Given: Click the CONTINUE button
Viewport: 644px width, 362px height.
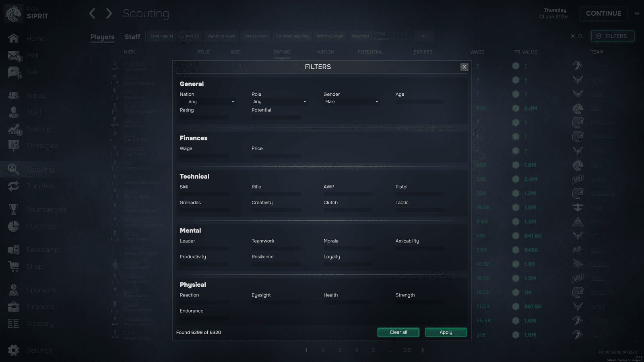Looking at the screenshot, I should [x=603, y=13].
